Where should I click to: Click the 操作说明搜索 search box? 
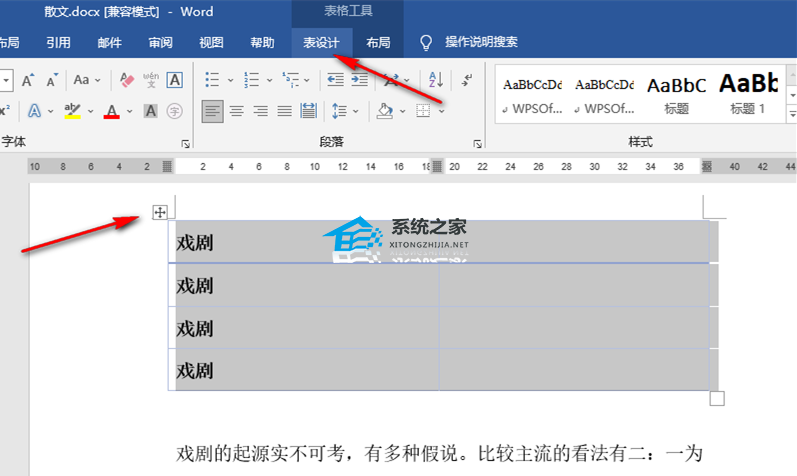481,42
